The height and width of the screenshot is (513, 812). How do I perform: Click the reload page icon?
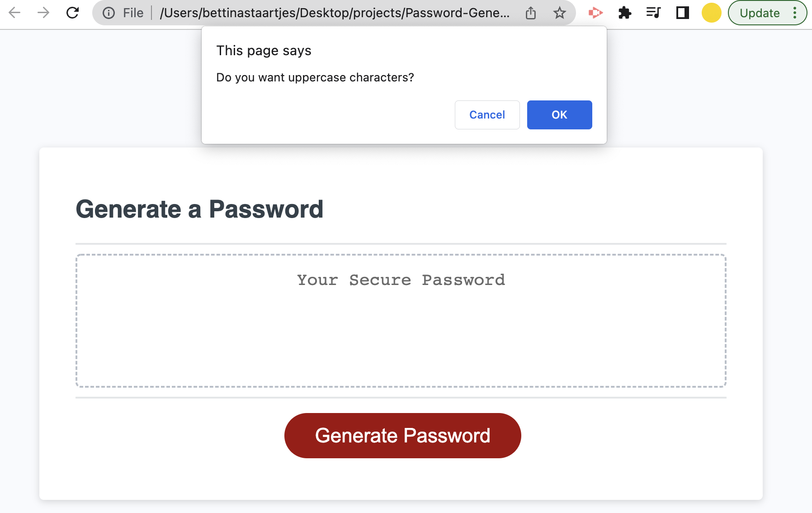click(72, 13)
